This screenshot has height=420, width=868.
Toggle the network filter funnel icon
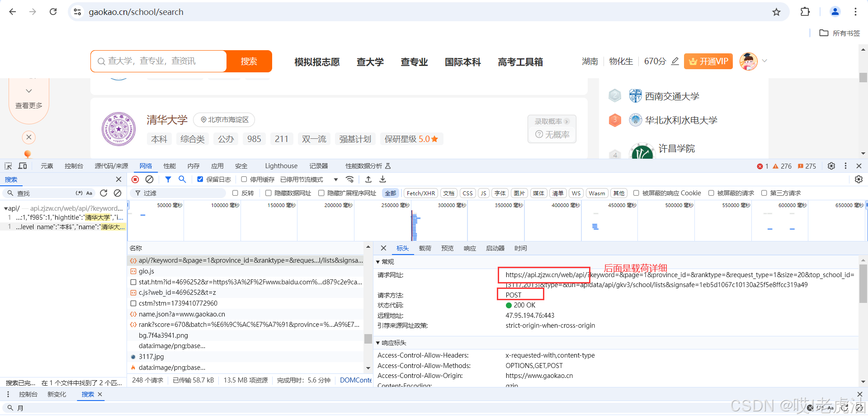168,179
